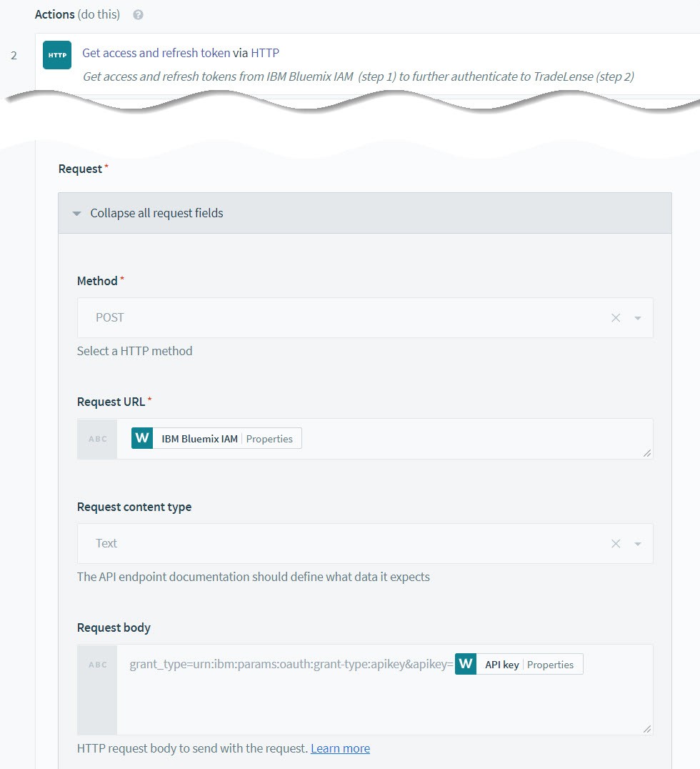Click the step description about IBM Bluemix IAM
Viewport: 700px width, 769px height.
[359, 76]
